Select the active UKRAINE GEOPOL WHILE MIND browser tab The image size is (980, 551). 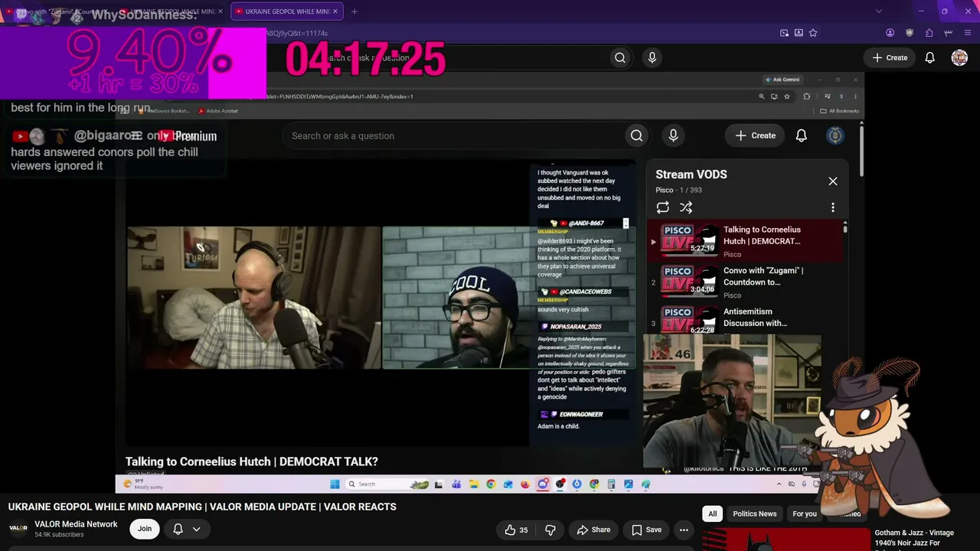(286, 11)
